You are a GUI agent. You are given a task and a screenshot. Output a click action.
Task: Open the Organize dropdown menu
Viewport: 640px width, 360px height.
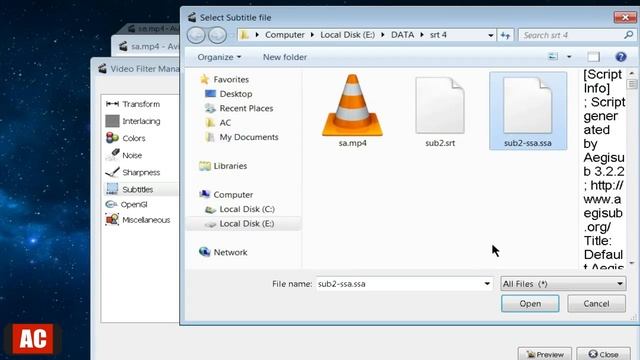219,57
